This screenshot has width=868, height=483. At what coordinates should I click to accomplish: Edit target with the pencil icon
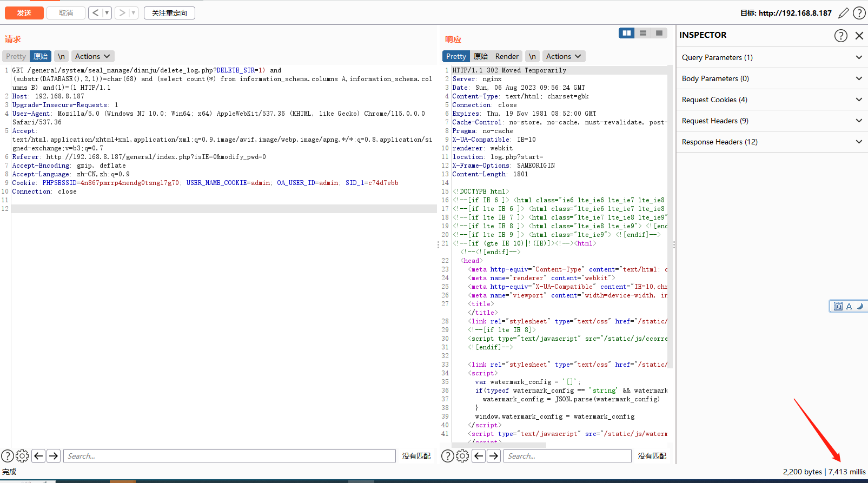tap(844, 13)
